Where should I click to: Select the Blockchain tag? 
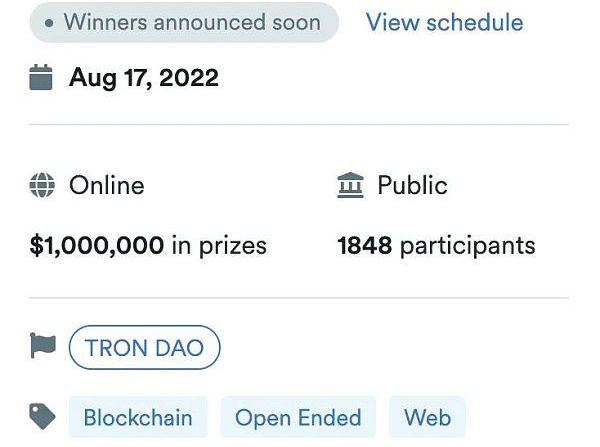point(138,417)
